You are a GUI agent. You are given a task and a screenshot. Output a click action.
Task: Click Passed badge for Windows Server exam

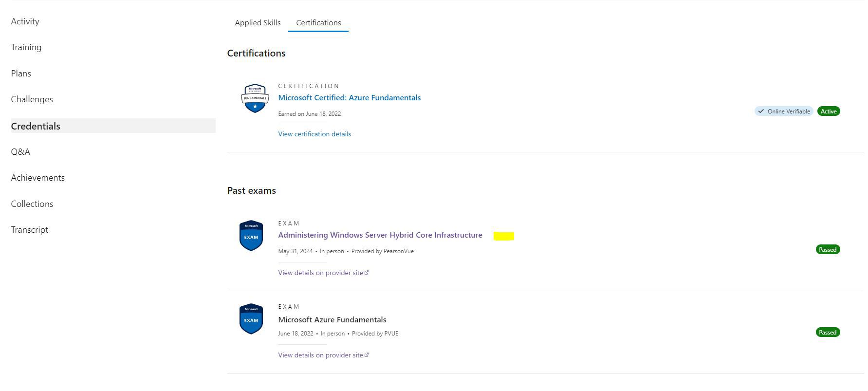click(x=828, y=250)
